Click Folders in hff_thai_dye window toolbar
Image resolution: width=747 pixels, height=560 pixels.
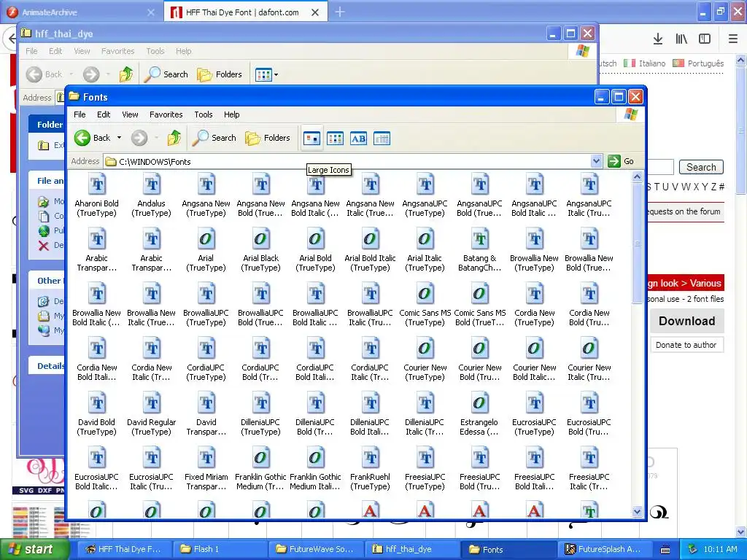click(x=220, y=74)
